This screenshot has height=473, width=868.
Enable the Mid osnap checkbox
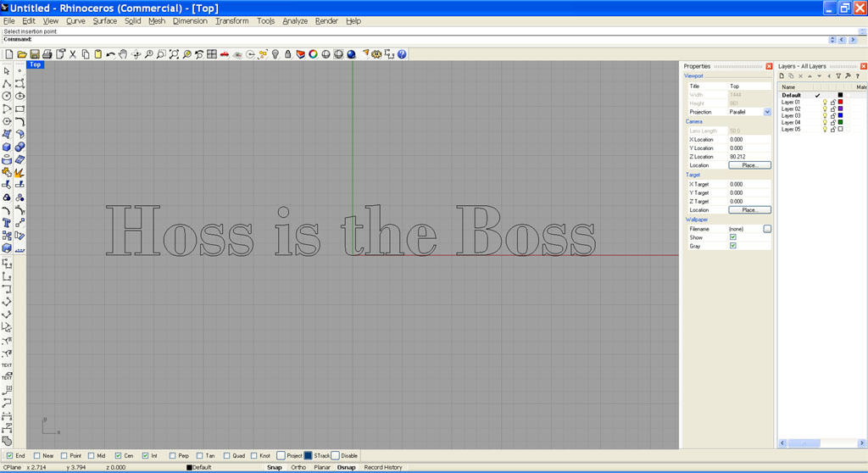tap(91, 456)
